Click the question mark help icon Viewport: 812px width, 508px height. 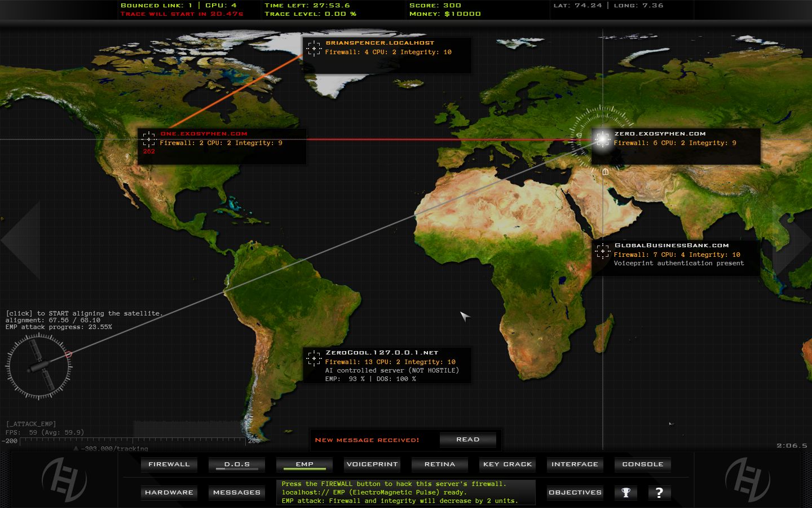pyautogui.click(x=659, y=493)
